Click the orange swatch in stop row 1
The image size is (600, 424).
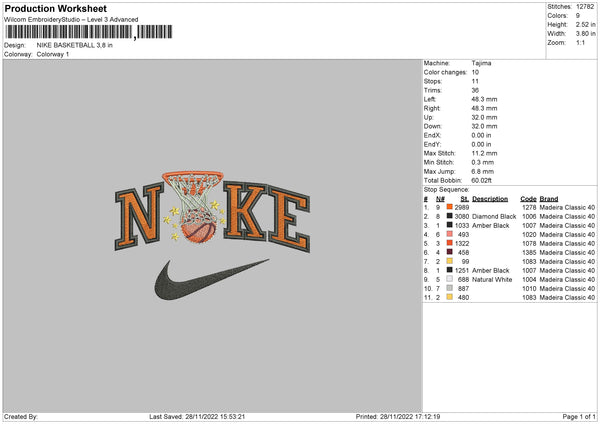[x=450, y=207]
